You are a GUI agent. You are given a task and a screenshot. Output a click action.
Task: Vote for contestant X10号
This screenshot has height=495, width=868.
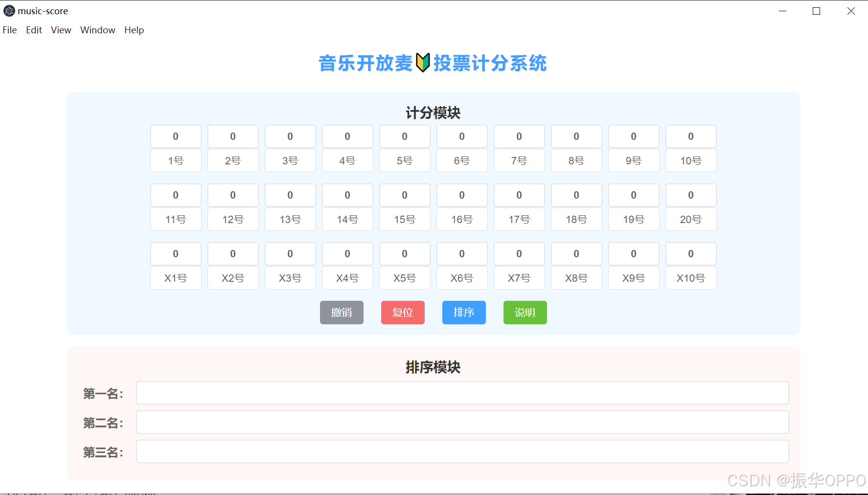pos(690,278)
